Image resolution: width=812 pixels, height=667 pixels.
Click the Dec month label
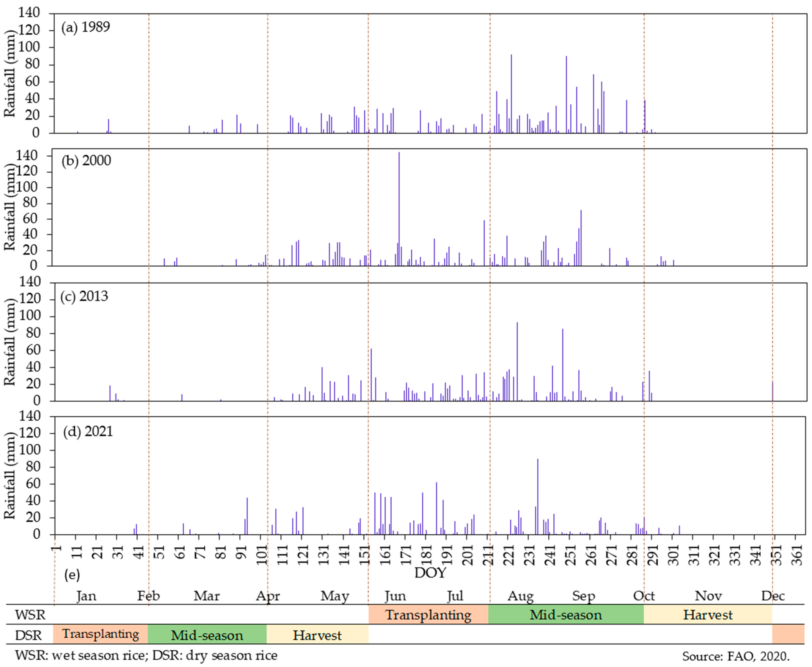click(x=773, y=596)
